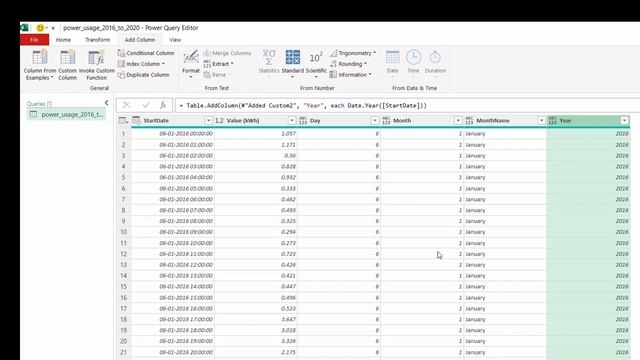Click into the formula bar
This screenshot has height=360, width=640.
click(x=408, y=105)
